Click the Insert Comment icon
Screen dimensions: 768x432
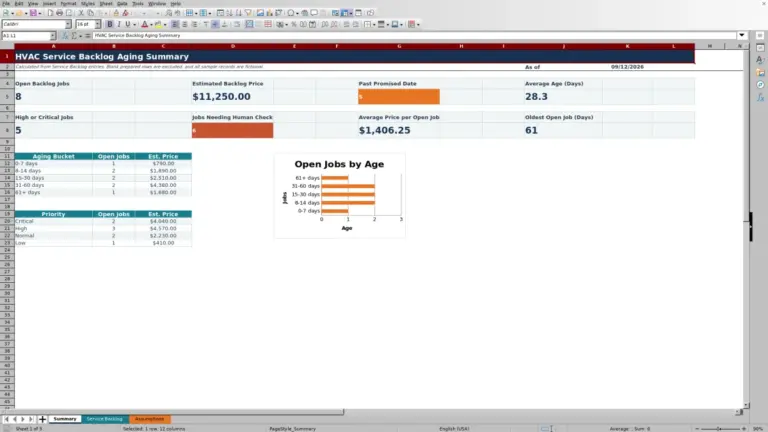(x=314, y=13)
